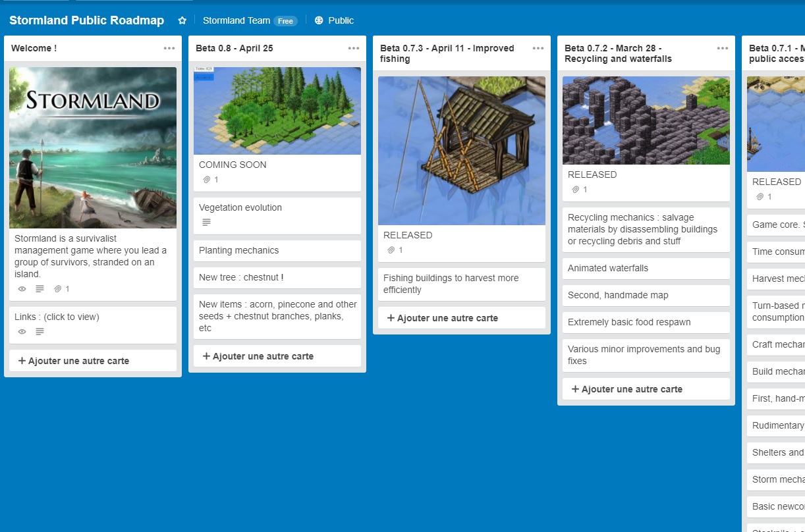Toggle watch eye icon on Stormland description card

pos(22,289)
